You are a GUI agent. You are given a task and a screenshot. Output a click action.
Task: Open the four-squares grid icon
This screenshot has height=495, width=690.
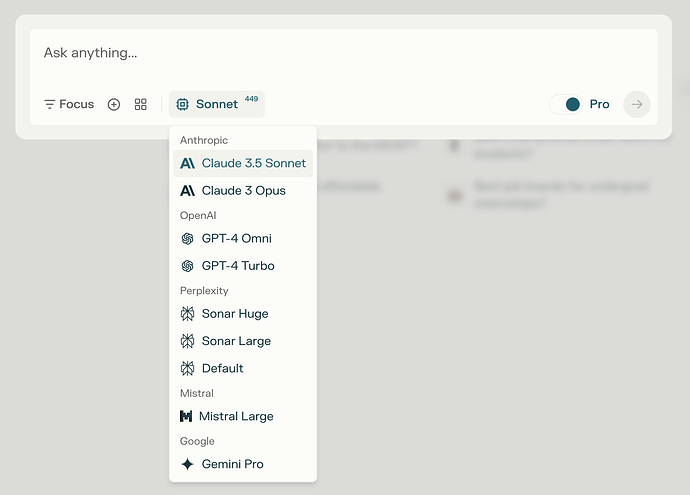(x=140, y=104)
